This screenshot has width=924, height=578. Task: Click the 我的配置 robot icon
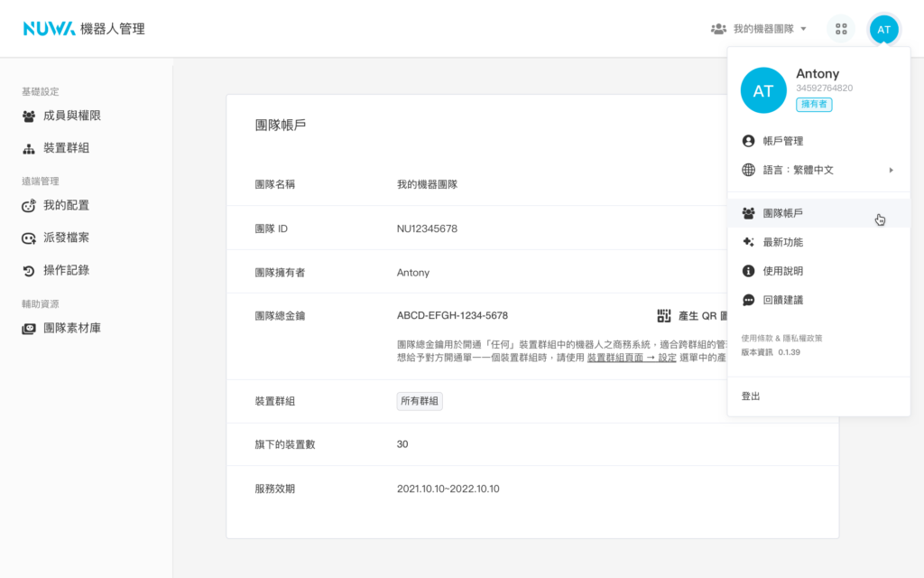[x=28, y=206]
